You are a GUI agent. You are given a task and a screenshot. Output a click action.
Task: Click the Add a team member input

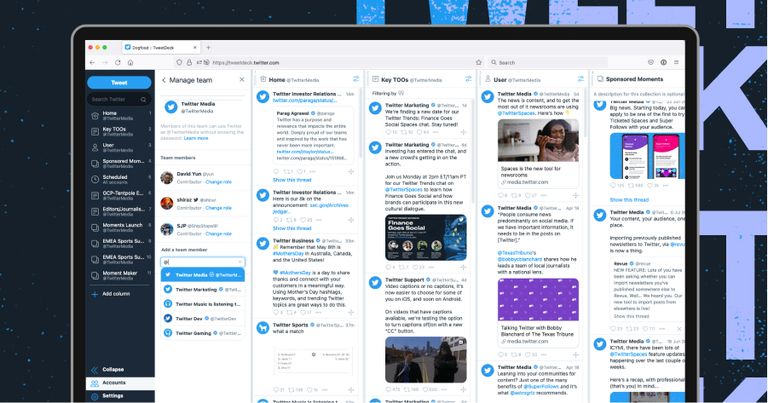[203, 262]
